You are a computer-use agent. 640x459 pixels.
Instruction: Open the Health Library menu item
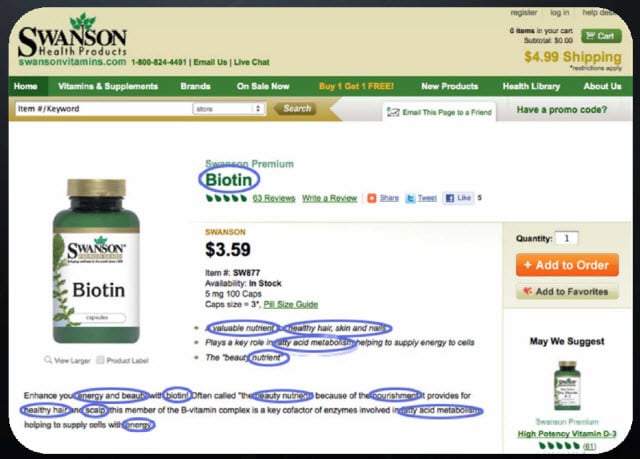(531, 86)
